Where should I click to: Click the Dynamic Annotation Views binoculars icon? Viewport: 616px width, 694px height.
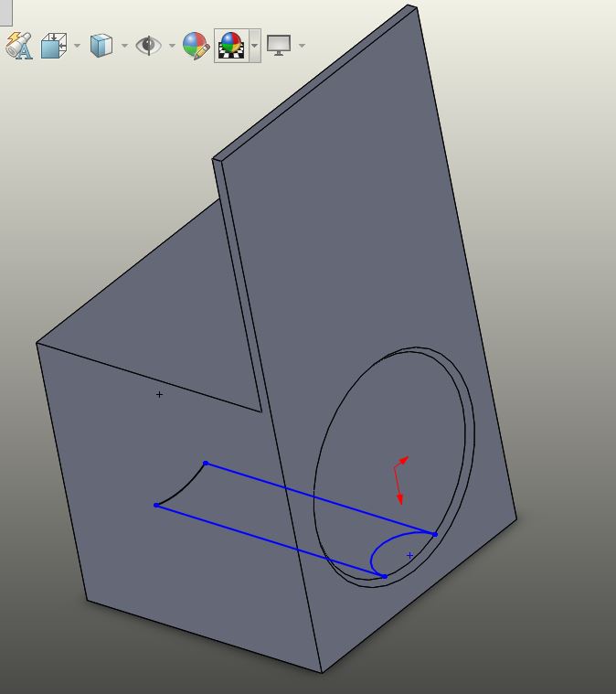[18, 45]
